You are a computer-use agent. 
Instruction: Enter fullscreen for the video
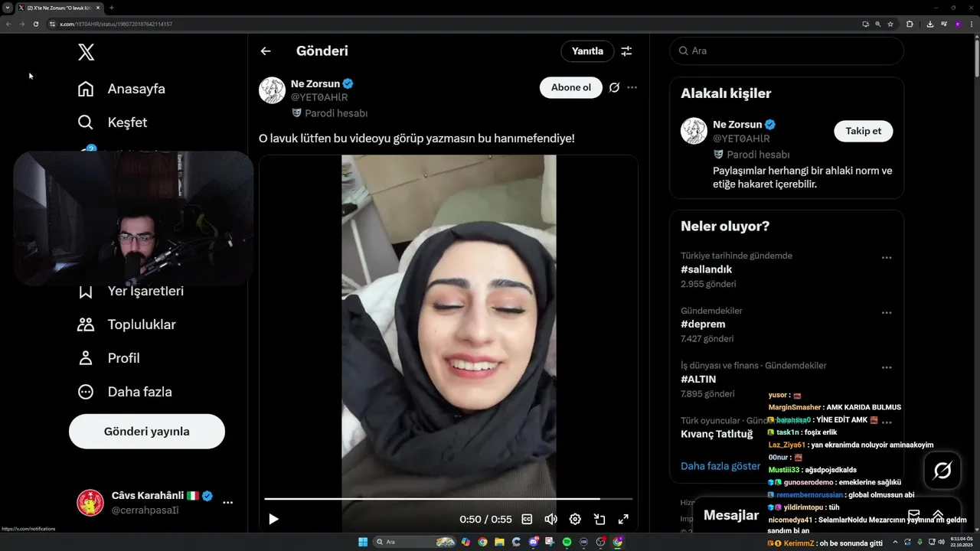coord(623,519)
